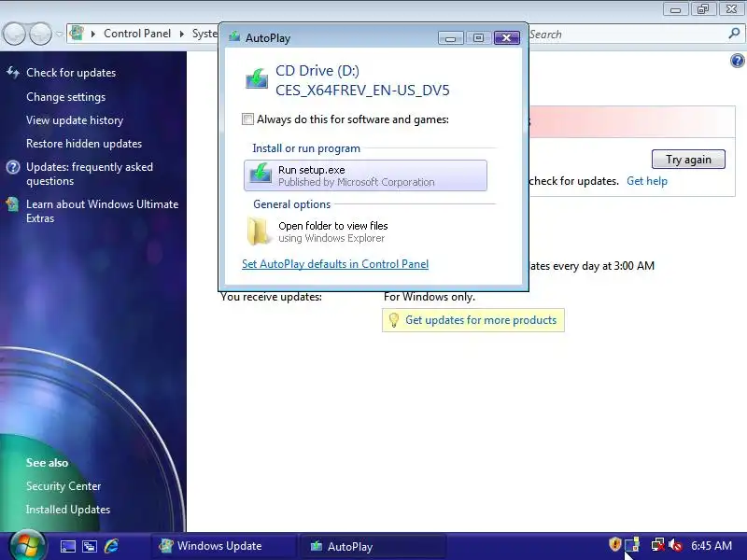This screenshot has width=747, height=560.
Task: Click the question mark icon beside Updates FAQ
Action: coord(13,167)
